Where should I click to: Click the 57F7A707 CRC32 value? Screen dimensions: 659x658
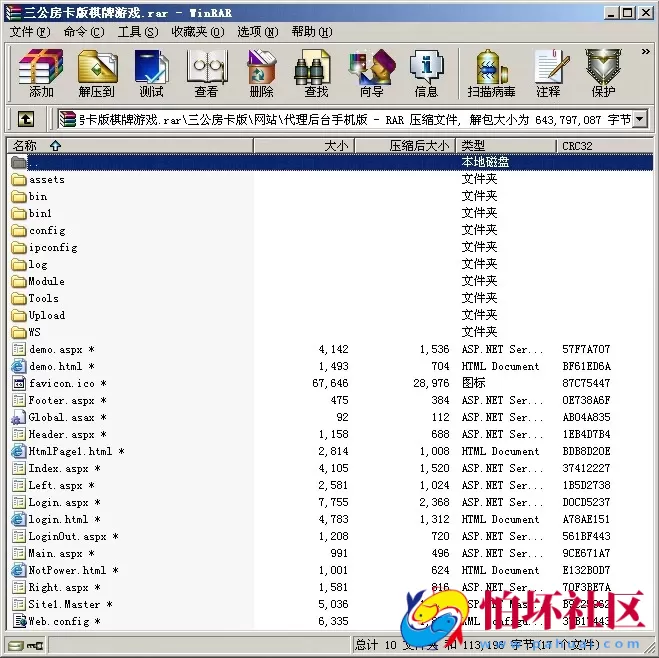(x=586, y=349)
